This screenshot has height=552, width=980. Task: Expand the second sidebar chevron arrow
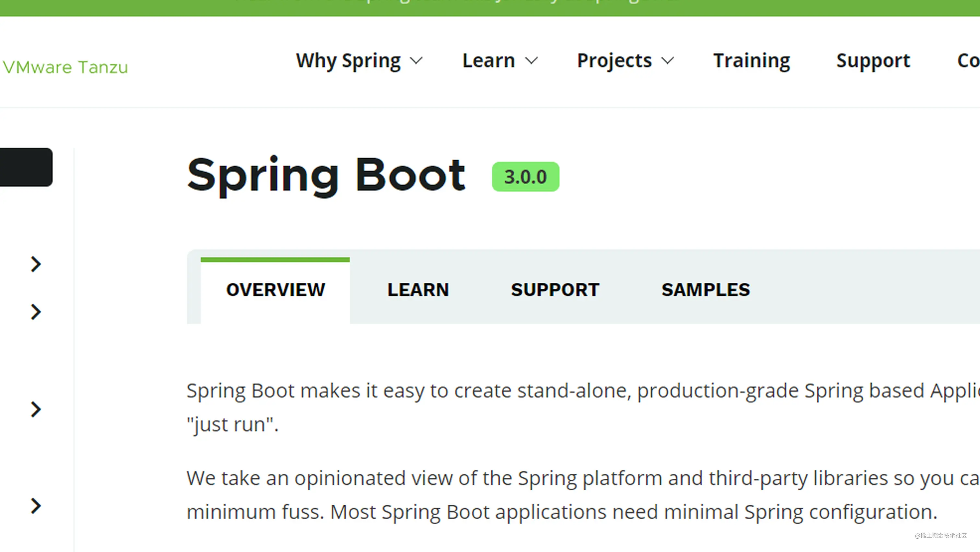click(x=36, y=312)
